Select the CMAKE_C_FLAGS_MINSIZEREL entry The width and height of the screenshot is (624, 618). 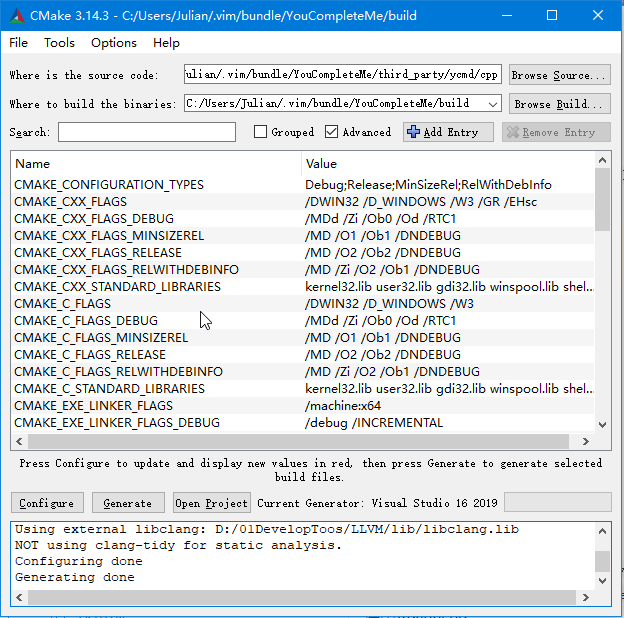(x=101, y=337)
